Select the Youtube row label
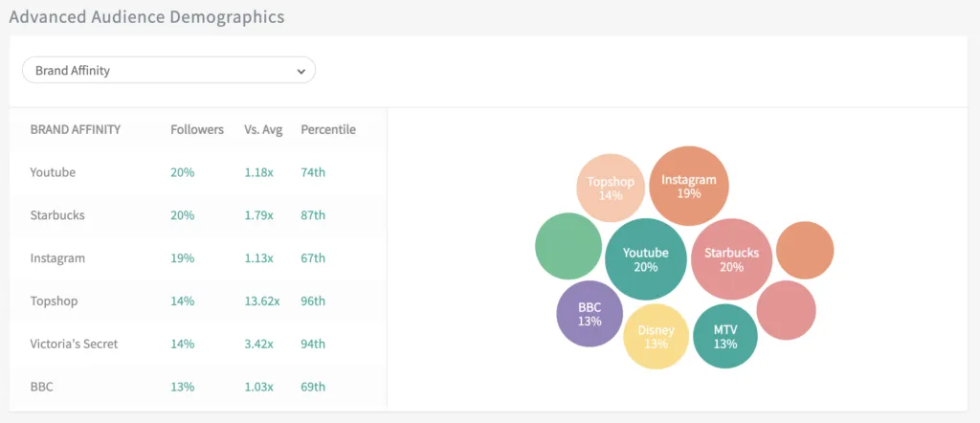The image size is (980, 423). pyautogui.click(x=53, y=172)
